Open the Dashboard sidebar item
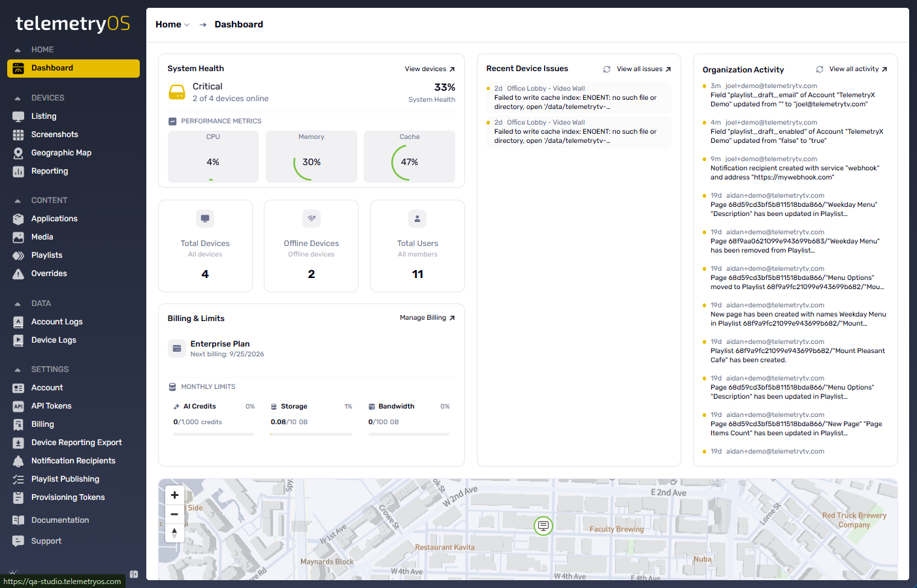This screenshot has width=917, height=588. pos(73,69)
